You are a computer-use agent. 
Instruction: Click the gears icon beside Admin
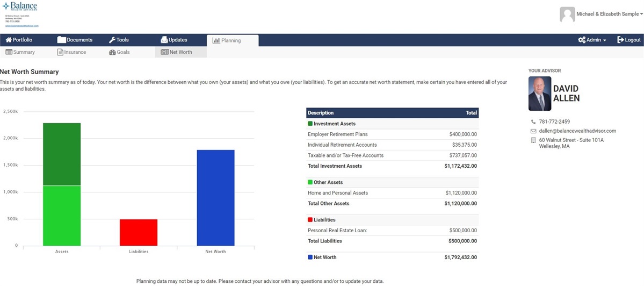pos(582,40)
